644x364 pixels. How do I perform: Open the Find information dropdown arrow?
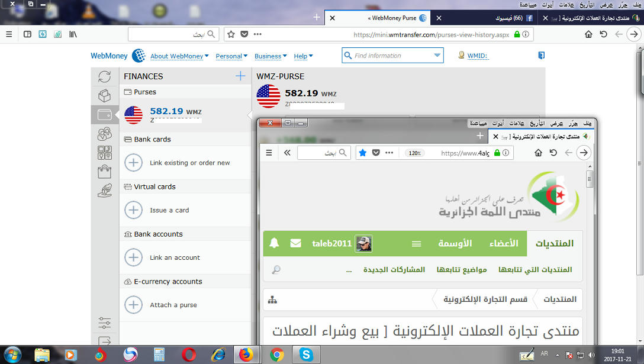(x=437, y=56)
